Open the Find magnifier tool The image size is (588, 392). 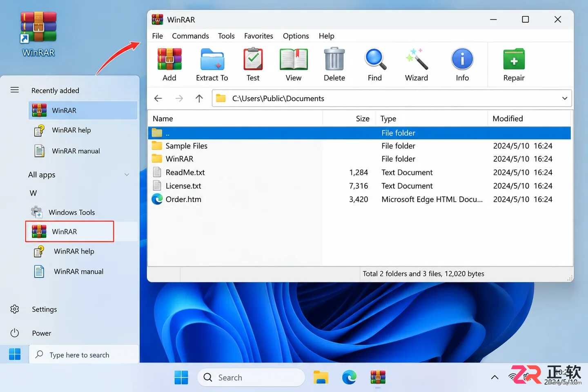(x=375, y=60)
